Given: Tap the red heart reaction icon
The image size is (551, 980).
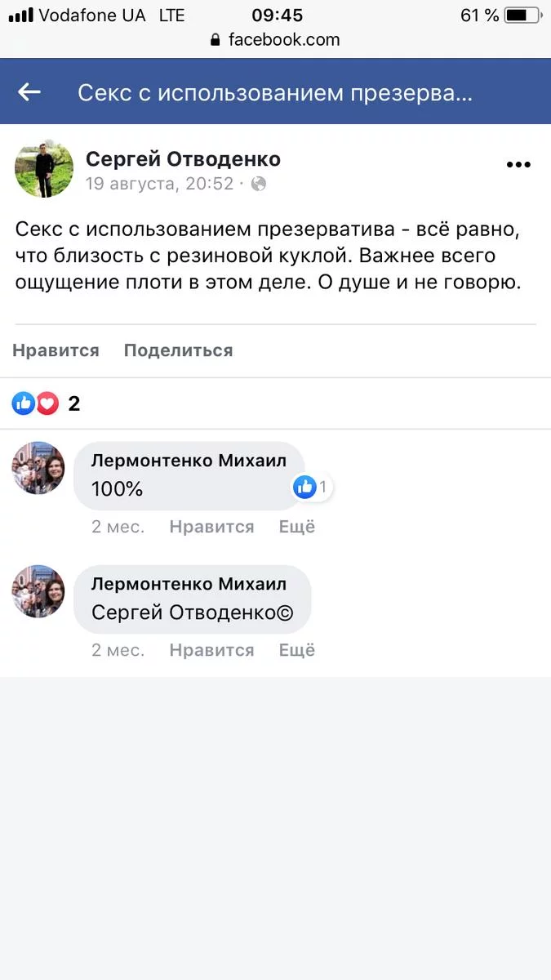Looking at the screenshot, I should [47, 403].
